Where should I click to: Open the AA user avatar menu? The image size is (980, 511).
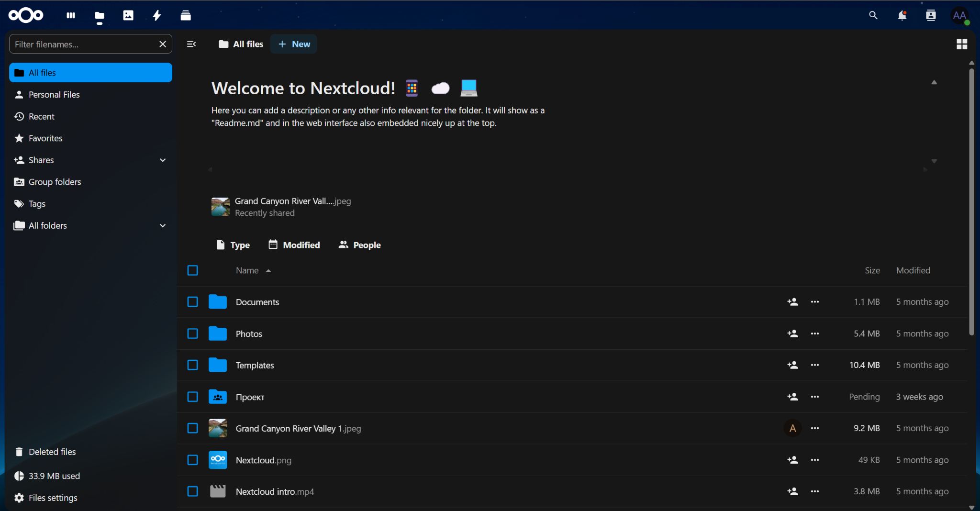959,15
